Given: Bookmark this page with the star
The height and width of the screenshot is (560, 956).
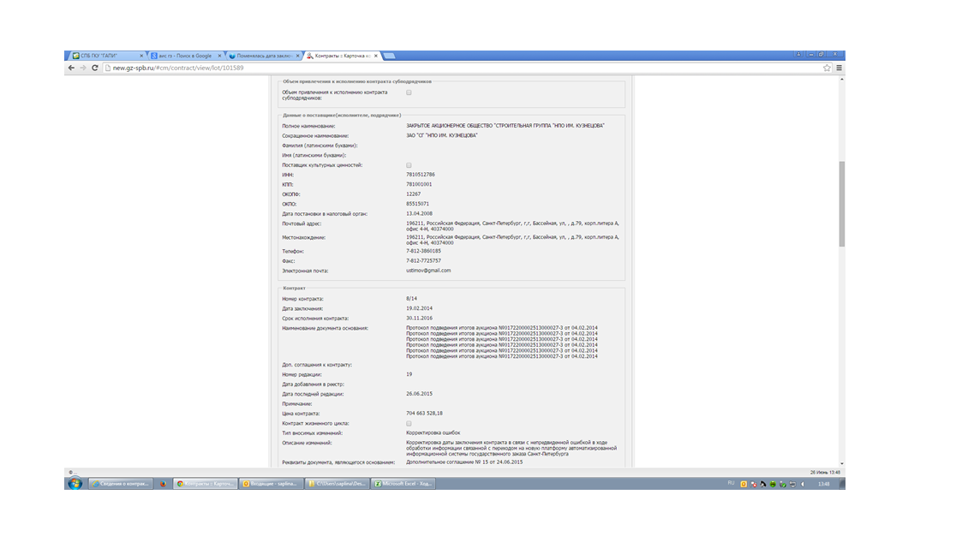Looking at the screenshot, I should pyautogui.click(x=827, y=68).
